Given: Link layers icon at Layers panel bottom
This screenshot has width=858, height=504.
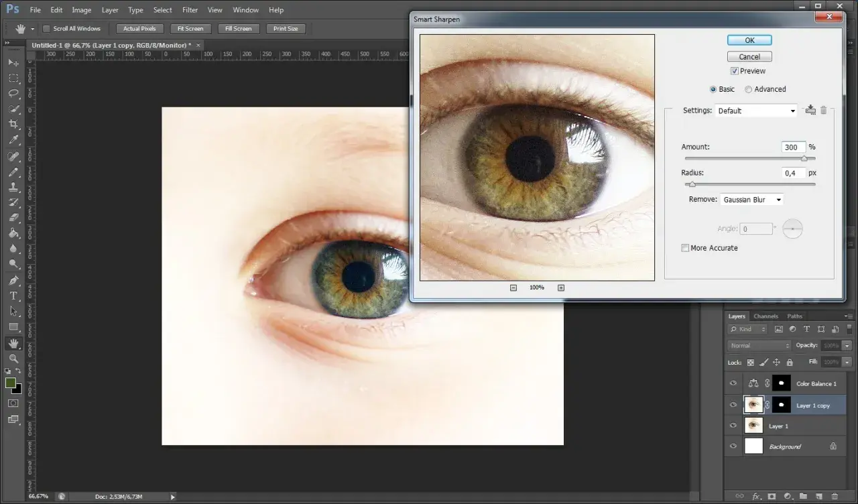Looking at the screenshot, I should 740,497.
